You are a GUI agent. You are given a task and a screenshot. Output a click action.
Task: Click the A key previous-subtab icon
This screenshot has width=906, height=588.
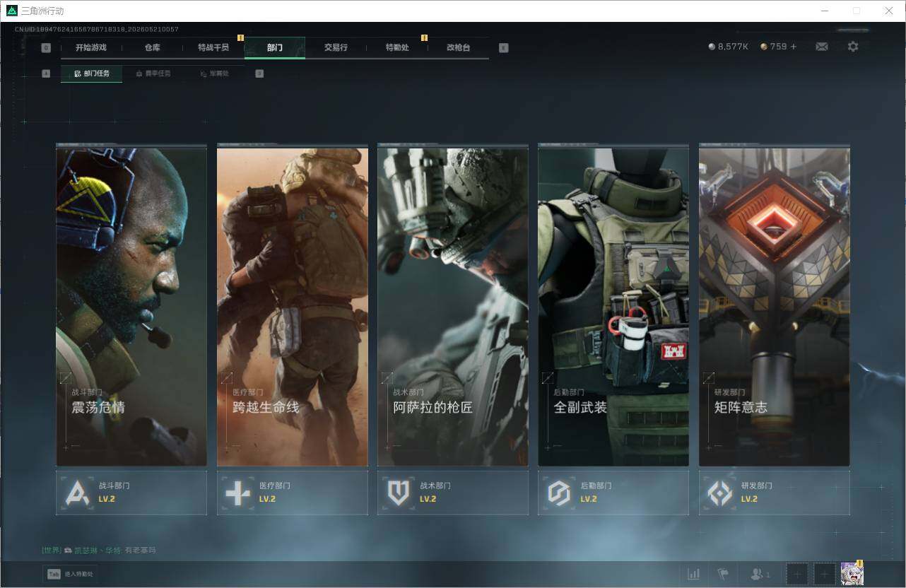click(x=46, y=73)
